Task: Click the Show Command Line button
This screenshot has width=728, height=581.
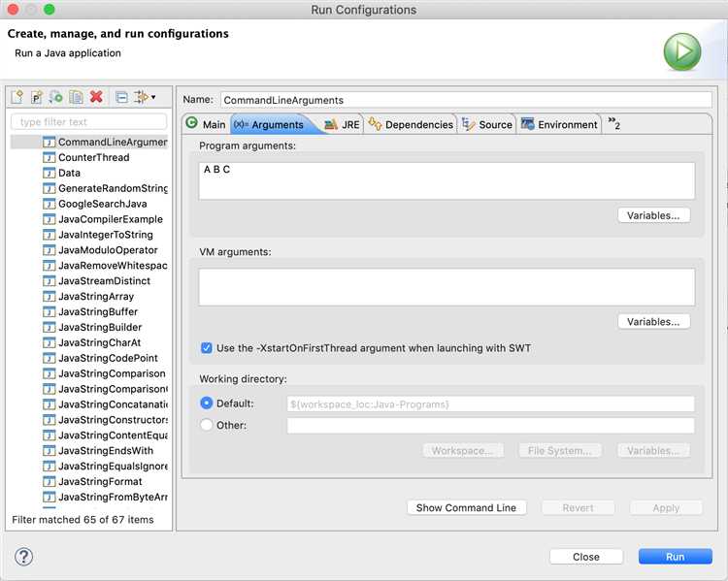Action: 466,507
